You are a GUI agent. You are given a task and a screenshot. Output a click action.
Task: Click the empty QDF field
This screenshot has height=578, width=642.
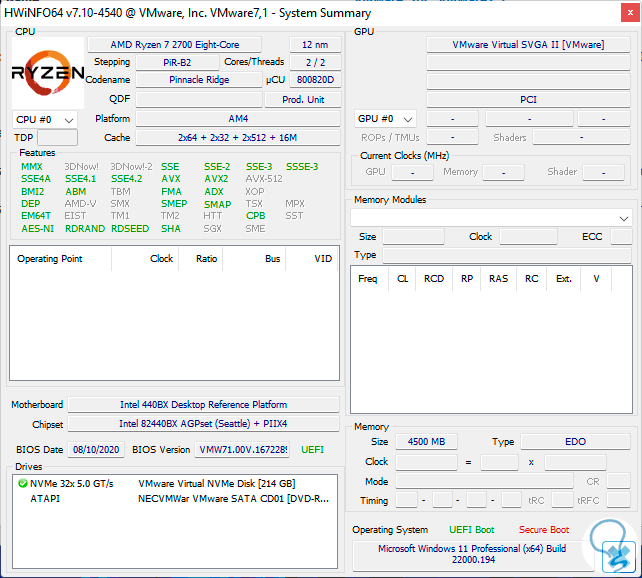(199, 99)
